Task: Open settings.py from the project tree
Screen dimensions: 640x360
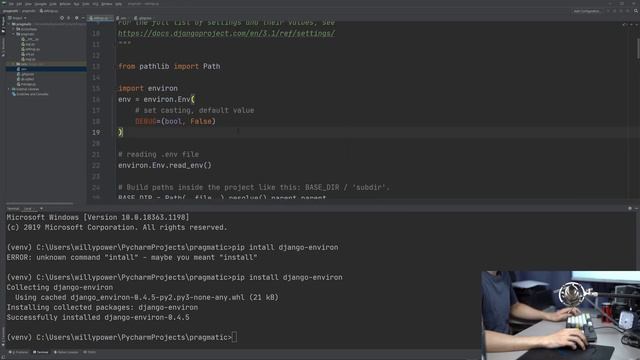Action: (x=31, y=49)
